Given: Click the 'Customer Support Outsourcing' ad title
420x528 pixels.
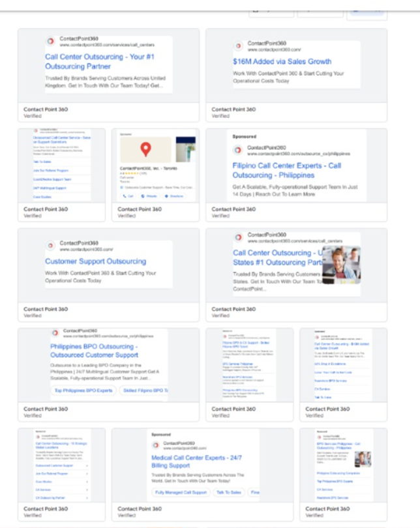Looking at the screenshot, I should coord(95,261).
